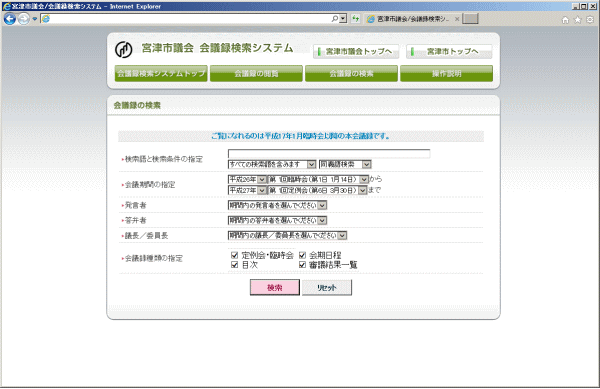This screenshot has width=600, height=389.
Task: Go to 宮津市トップへ link
Action: [x=449, y=52]
